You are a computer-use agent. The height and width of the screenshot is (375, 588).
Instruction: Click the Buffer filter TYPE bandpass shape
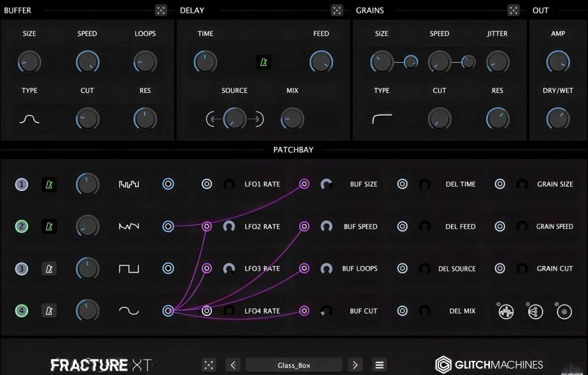(x=29, y=119)
